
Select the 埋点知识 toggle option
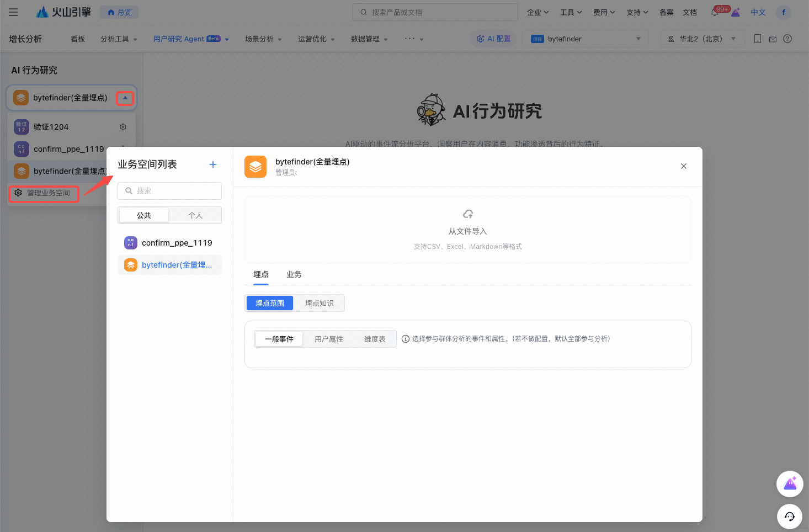(319, 303)
